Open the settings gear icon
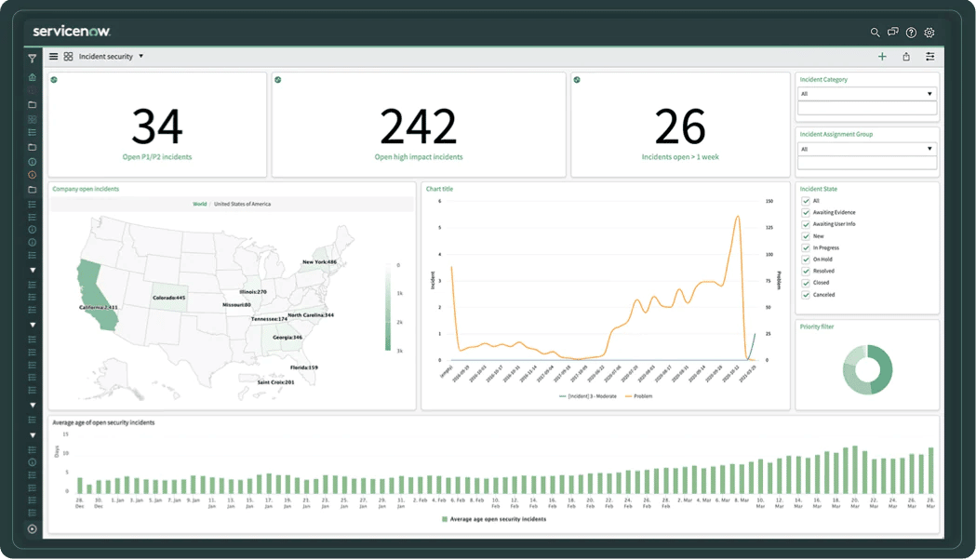976x560 pixels. 929,32
